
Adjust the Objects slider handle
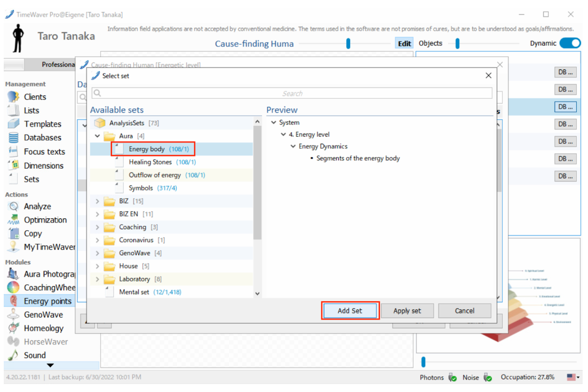tap(457, 44)
